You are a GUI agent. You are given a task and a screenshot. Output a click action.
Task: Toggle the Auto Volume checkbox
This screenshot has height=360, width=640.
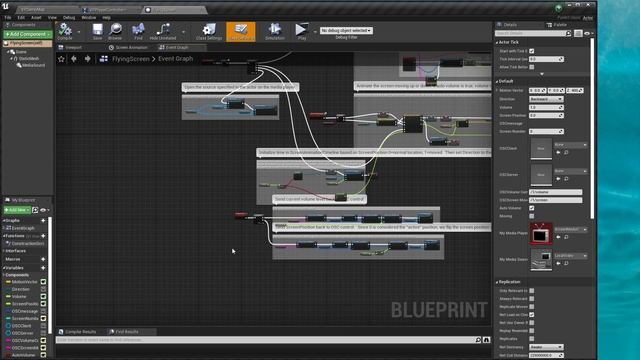531,208
